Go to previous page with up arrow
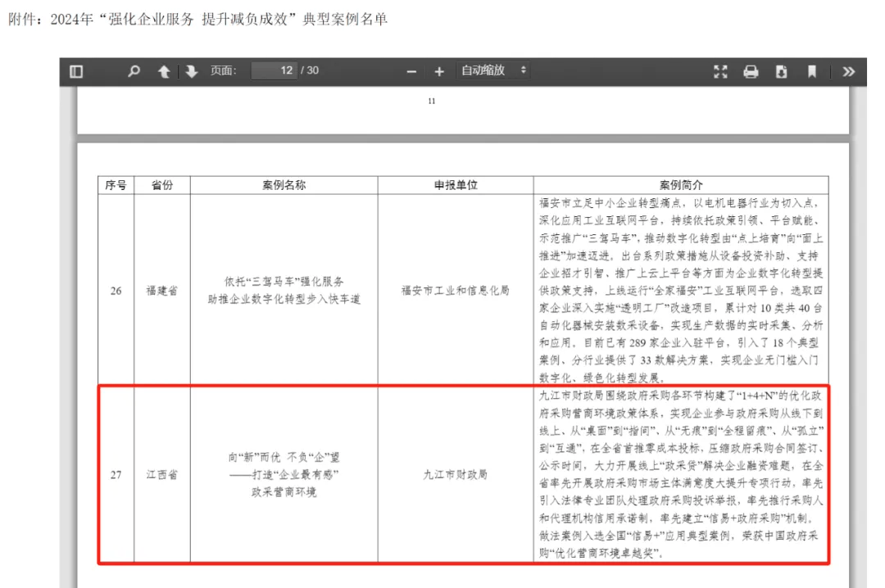 pos(164,72)
